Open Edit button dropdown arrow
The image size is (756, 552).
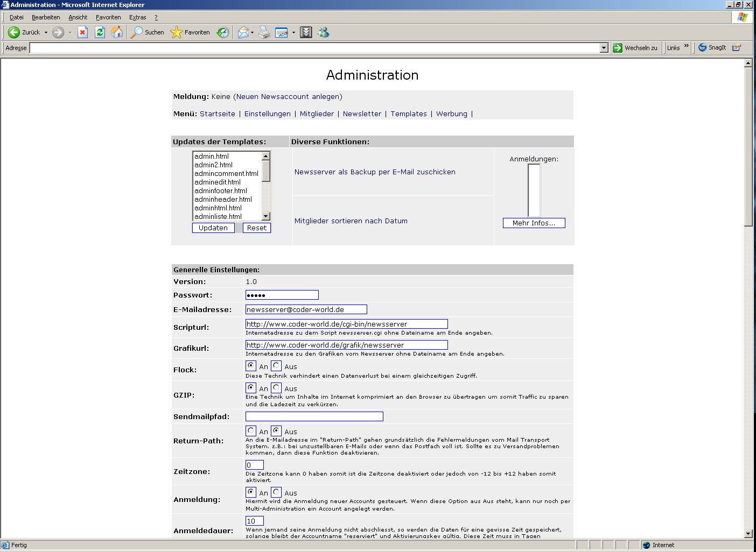click(293, 32)
